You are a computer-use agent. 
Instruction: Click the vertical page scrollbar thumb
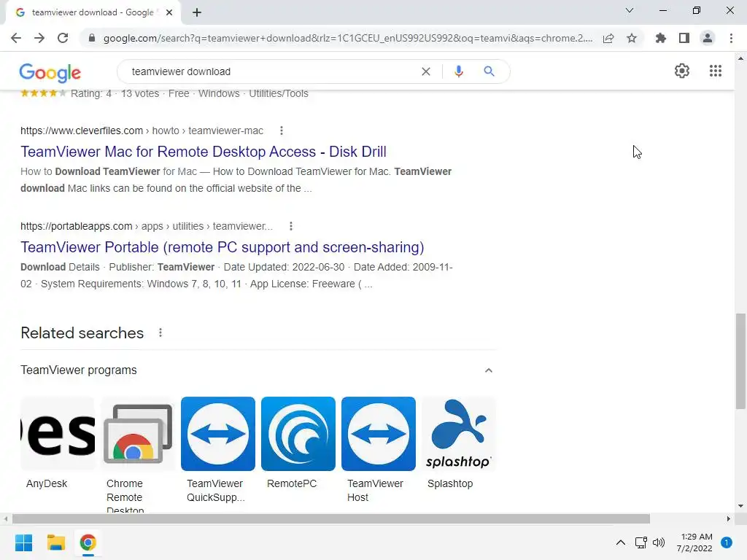pos(740,361)
